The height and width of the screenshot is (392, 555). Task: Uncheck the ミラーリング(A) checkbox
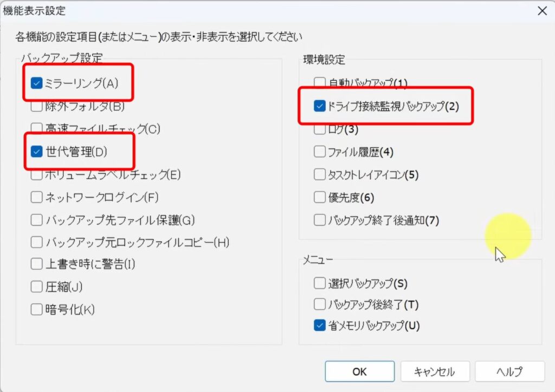[x=36, y=83]
